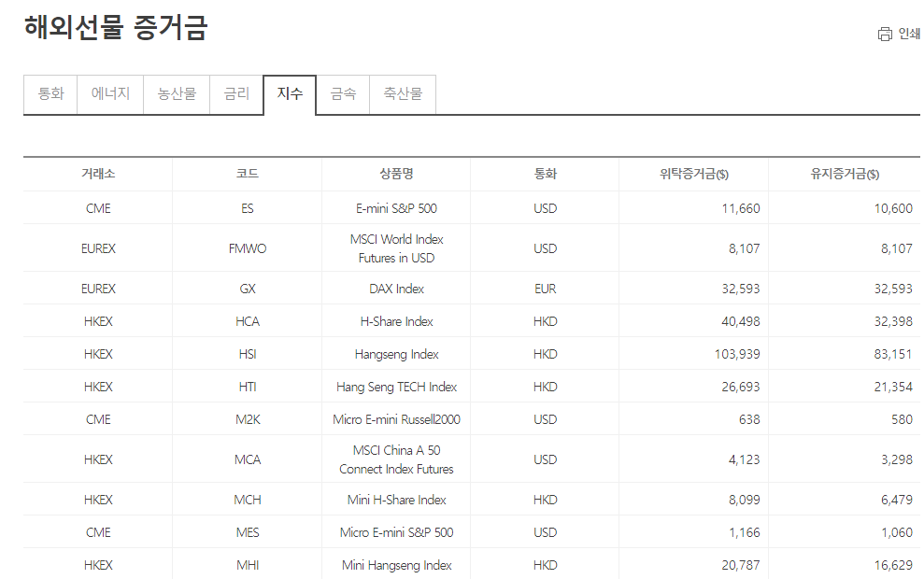Click the EUR currency cell
924x579 pixels.
[545, 289]
